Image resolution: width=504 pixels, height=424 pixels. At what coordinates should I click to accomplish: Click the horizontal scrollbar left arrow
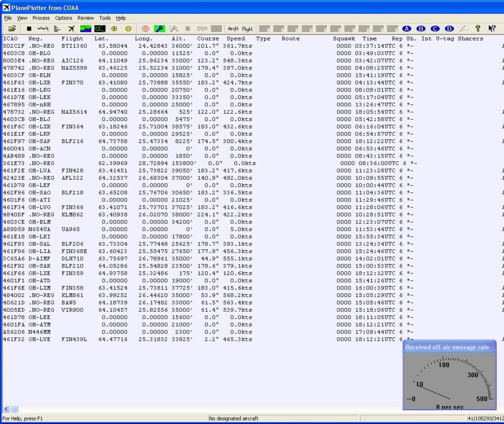(x=6, y=409)
